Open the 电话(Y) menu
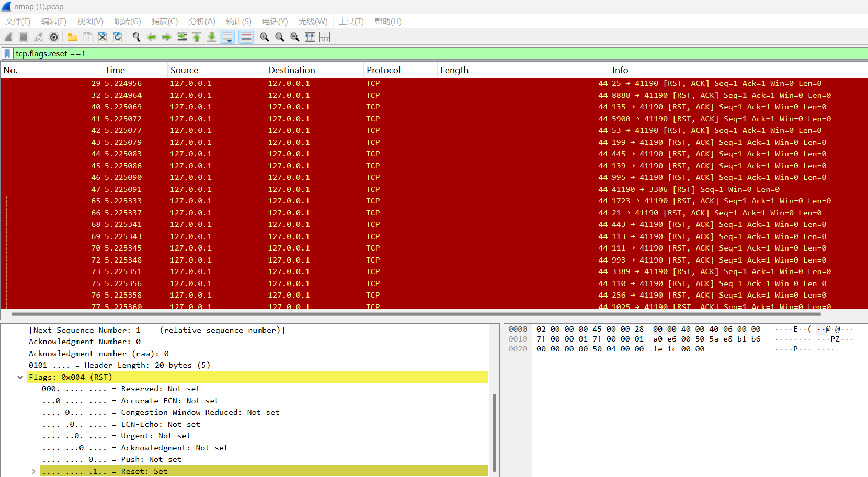868x477 pixels. pyautogui.click(x=275, y=21)
